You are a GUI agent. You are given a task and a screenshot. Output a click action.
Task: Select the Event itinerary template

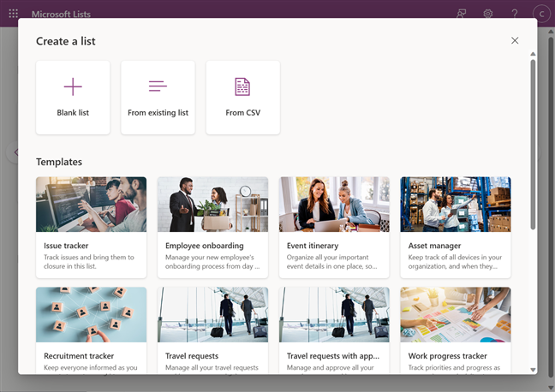click(334, 227)
